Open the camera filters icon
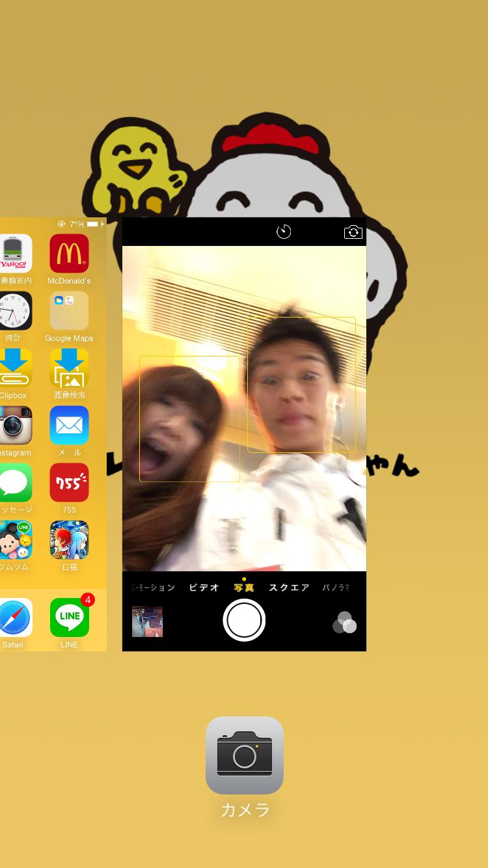 click(x=344, y=622)
